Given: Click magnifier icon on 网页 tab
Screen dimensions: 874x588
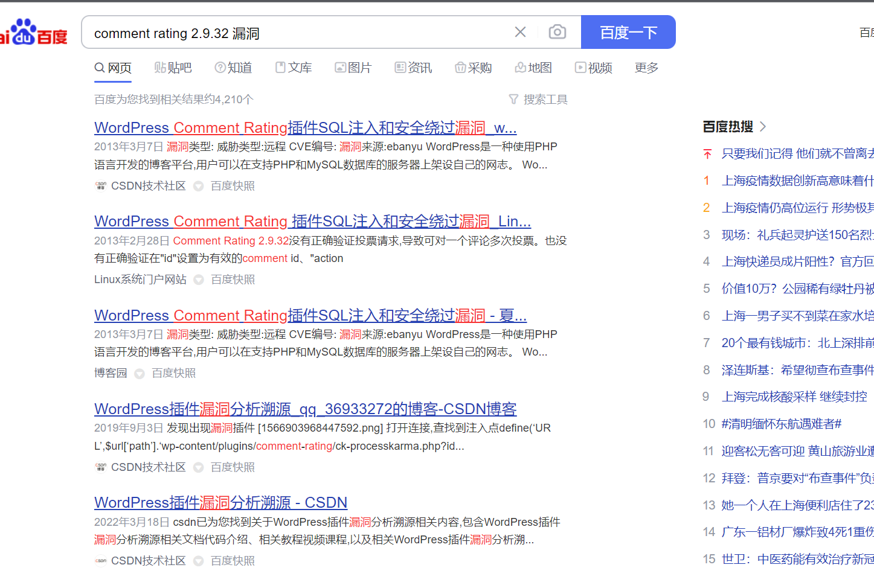Looking at the screenshot, I should pos(100,68).
